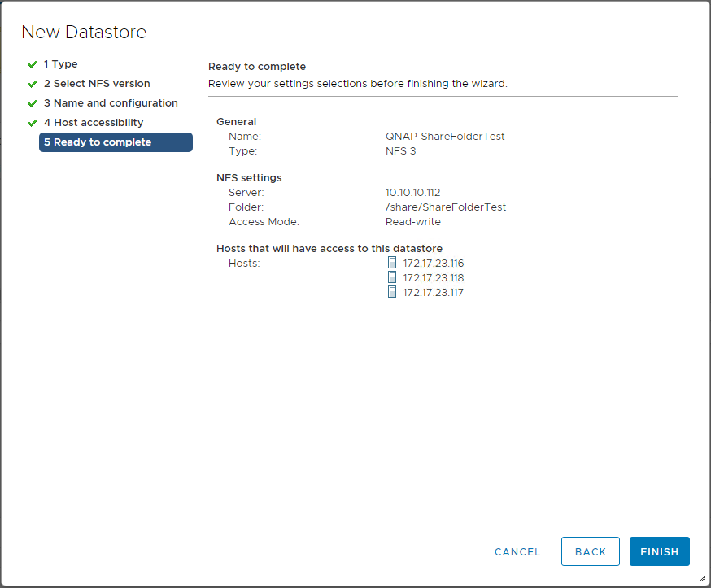Cancel the New Datastore wizard

click(517, 551)
